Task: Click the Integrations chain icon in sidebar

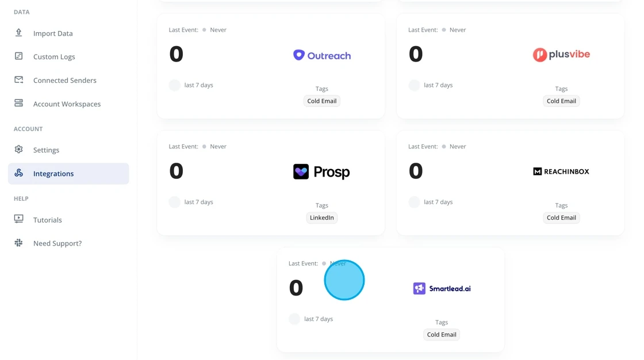Action: [18, 173]
